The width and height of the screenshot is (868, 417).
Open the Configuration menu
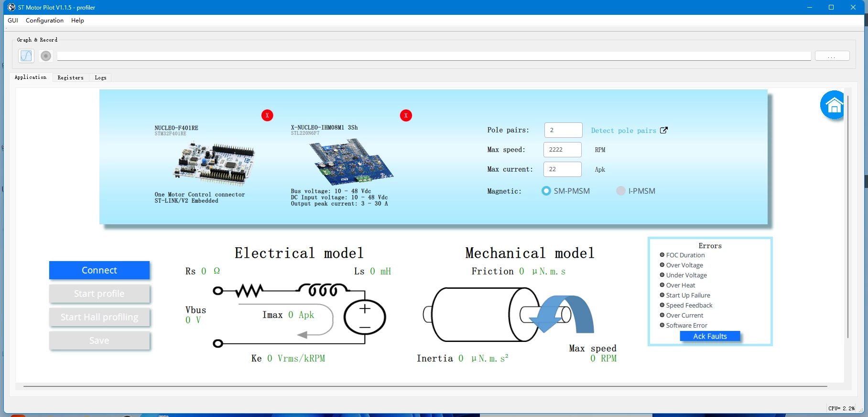coord(44,21)
